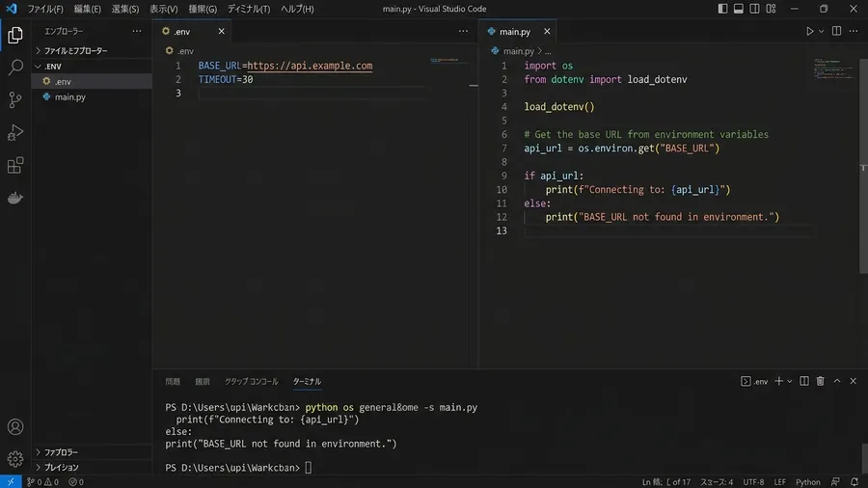
Task: Open Run and Debug view
Action: (x=14, y=133)
